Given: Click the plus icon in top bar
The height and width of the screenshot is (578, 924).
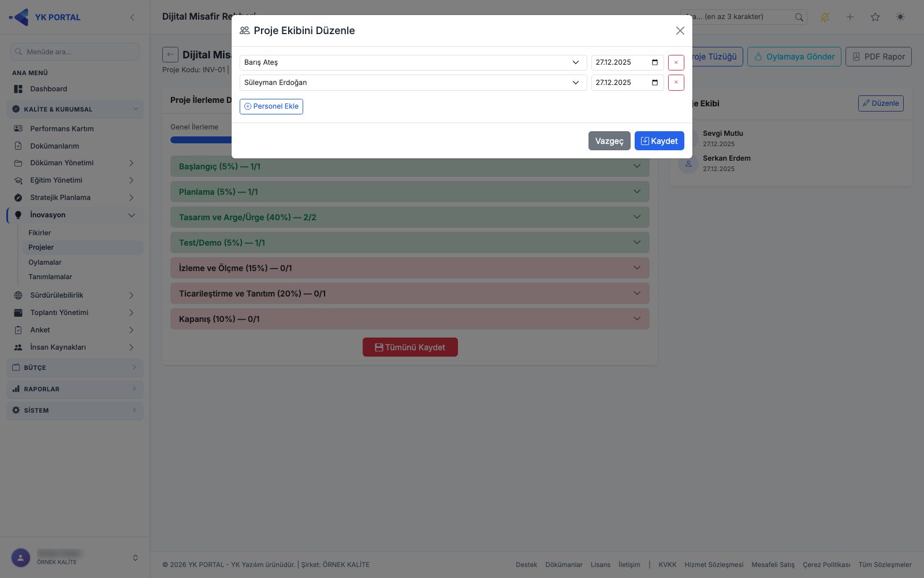Looking at the screenshot, I should [x=850, y=17].
